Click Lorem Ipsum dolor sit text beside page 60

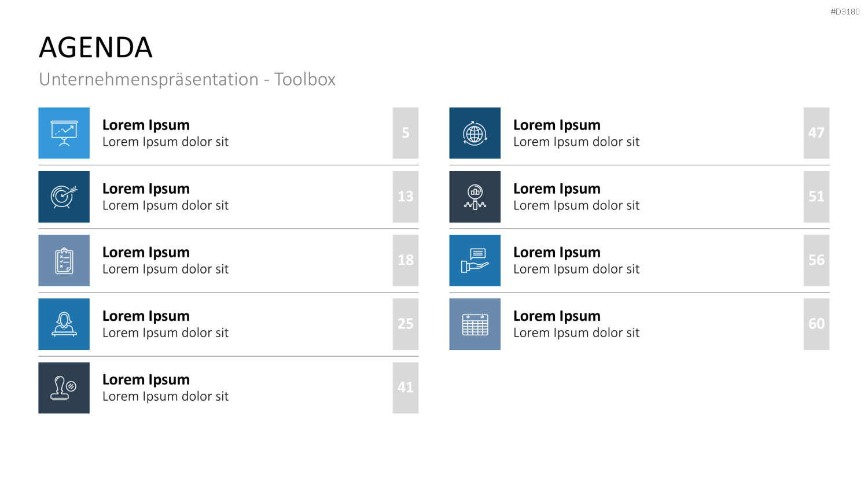pyautogui.click(x=576, y=332)
